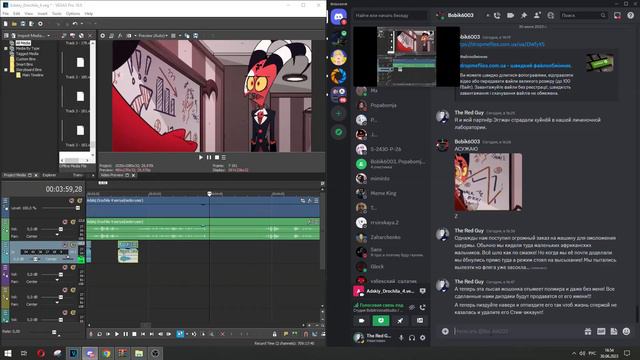Stop playback under the video preview
The image size is (640, 360).
217,157
